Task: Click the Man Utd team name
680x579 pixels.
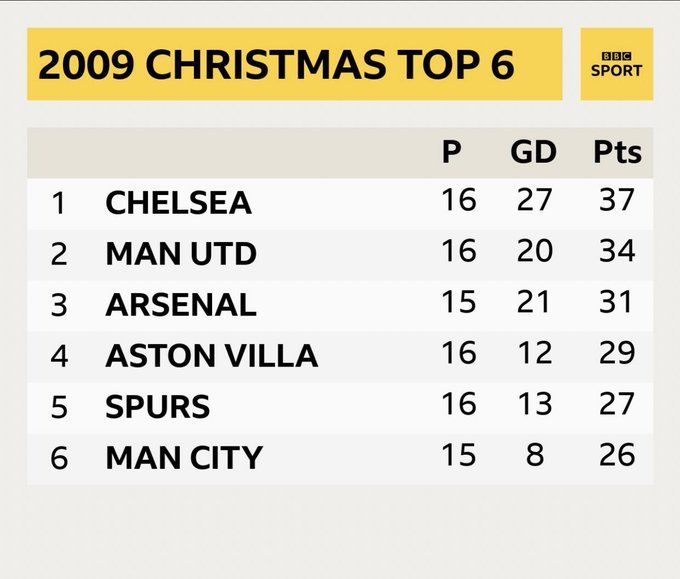Action: pyautogui.click(x=181, y=254)
